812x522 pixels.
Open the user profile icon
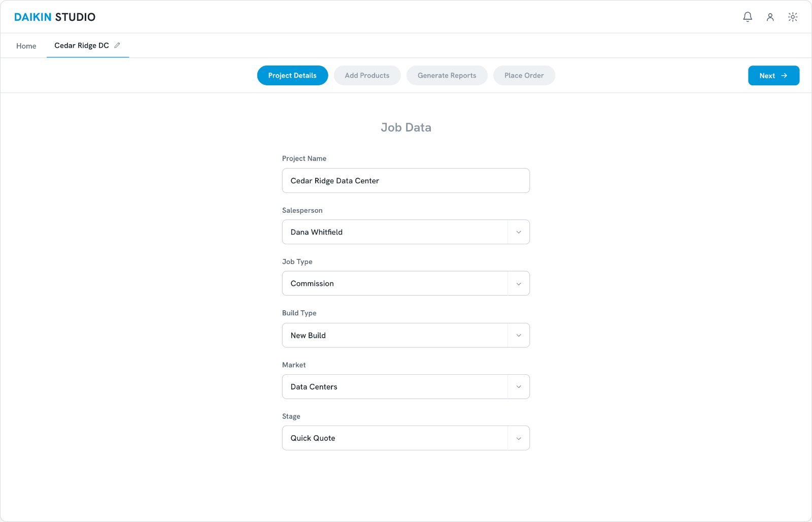click(x=770, y=17)
